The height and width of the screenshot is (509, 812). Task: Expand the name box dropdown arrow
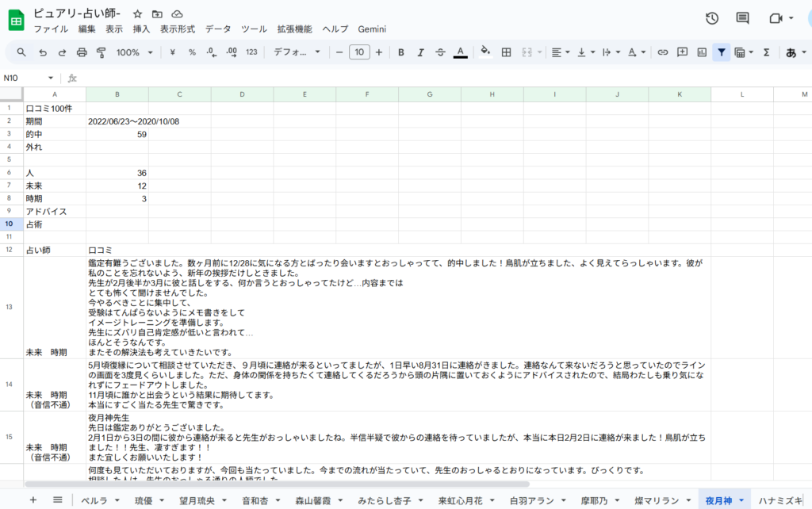click(51, 78)
